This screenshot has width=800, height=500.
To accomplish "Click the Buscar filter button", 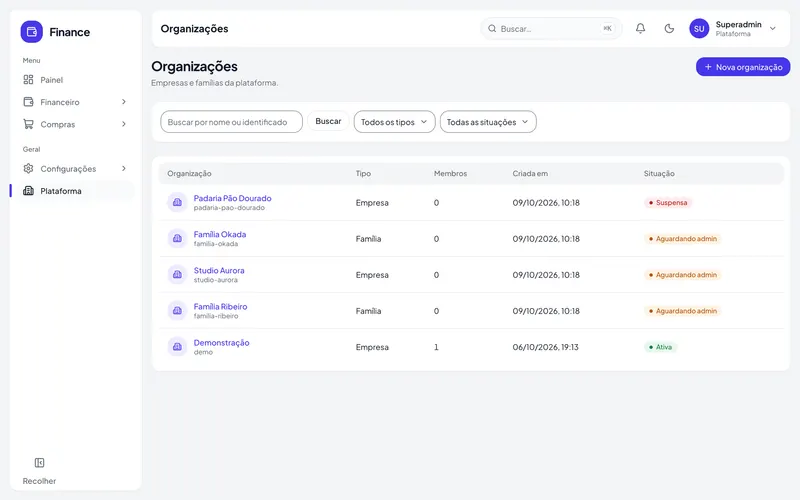I will point(328,121).
